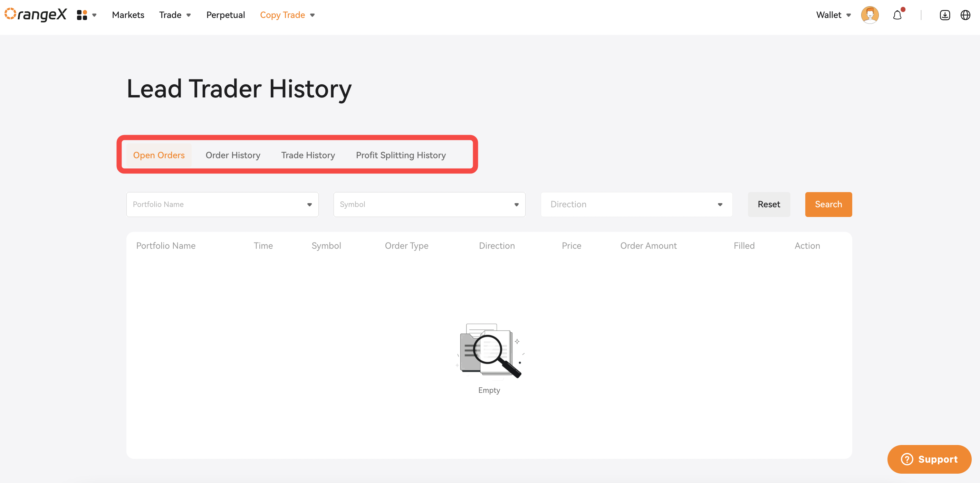Click the orange Search button
Viewport: 980px width, 483px height.
tap(828, 205)
